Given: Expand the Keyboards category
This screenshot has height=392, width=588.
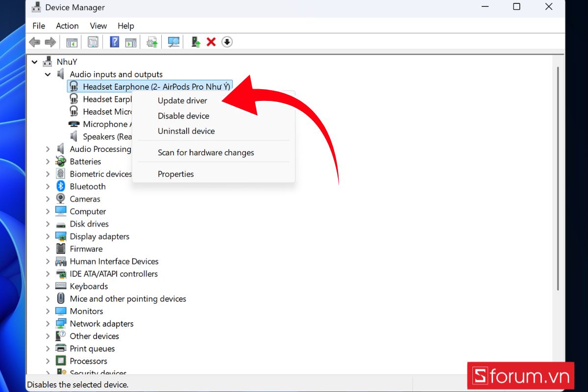Looking at the screenshot, I should coord(48,286).
